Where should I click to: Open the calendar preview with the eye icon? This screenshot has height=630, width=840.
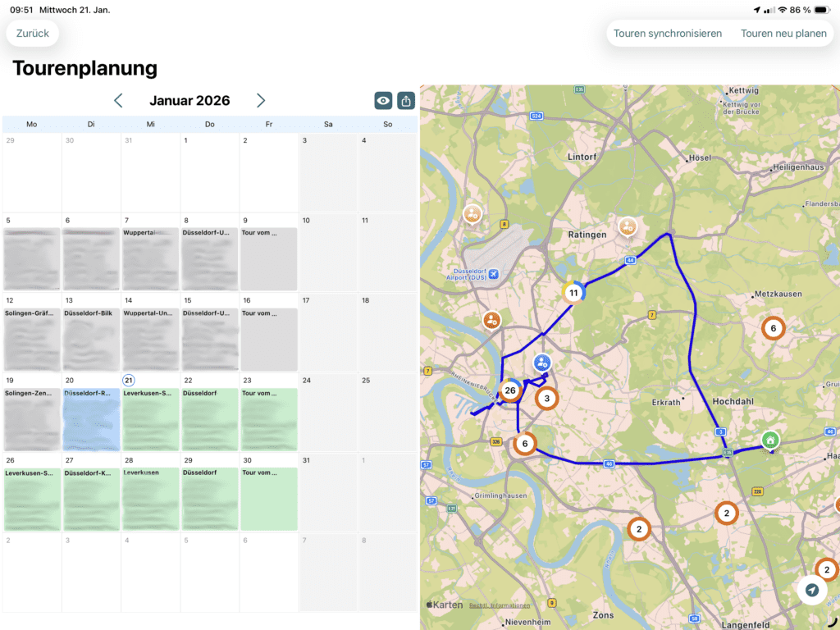tap(383, 100)
